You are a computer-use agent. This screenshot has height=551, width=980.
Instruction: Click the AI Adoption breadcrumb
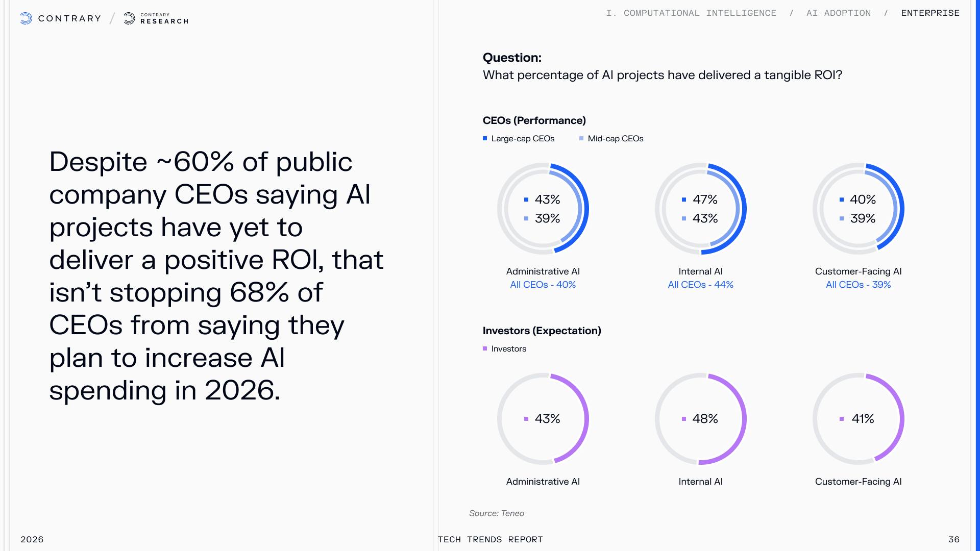click(839, 13)
